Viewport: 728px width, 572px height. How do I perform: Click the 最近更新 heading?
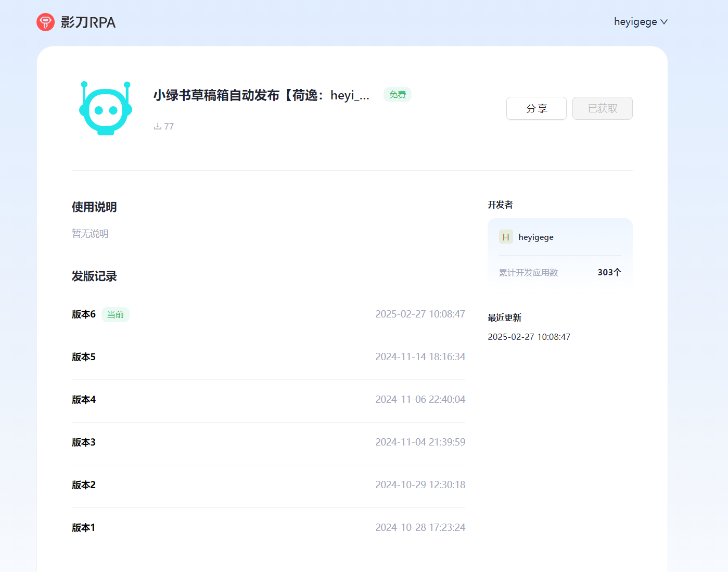pos(504,318)
